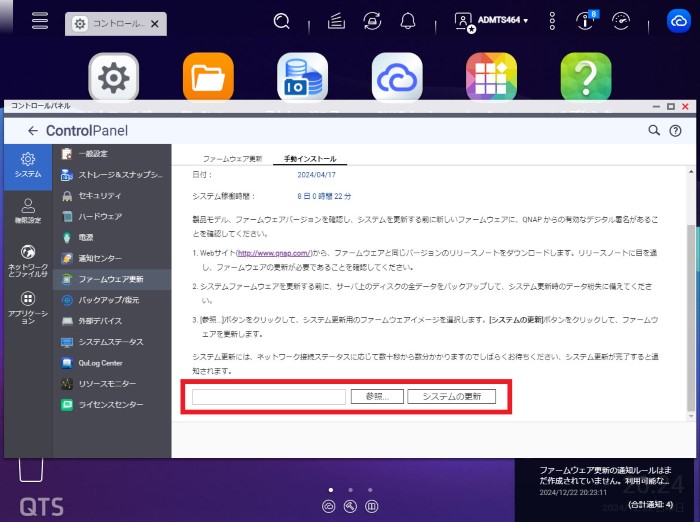Select the システム category in sidebar

(x=28, y=166)
